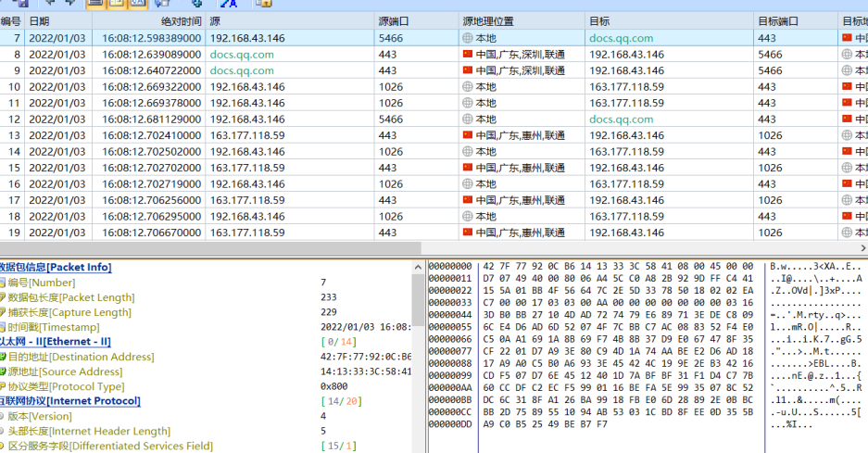Click the destination globe icon at end of row 8
The width and height of the screenshot is (868, 453).
point(847,55)
